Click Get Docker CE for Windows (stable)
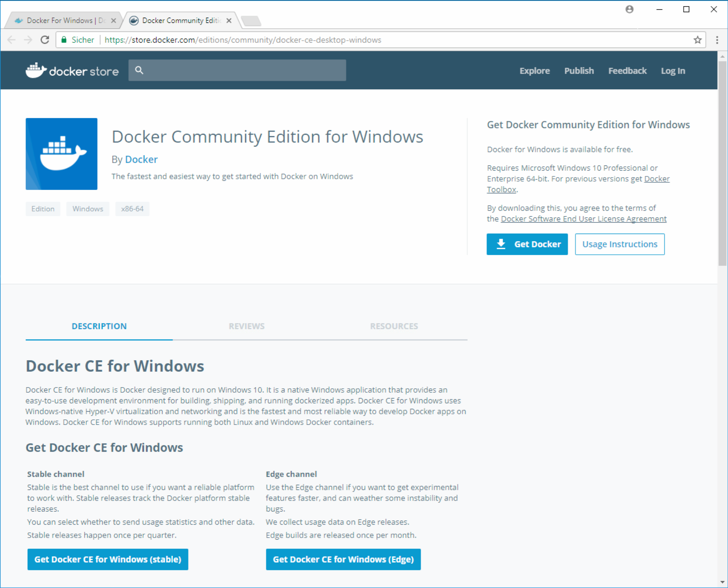 tap(108, 559)
